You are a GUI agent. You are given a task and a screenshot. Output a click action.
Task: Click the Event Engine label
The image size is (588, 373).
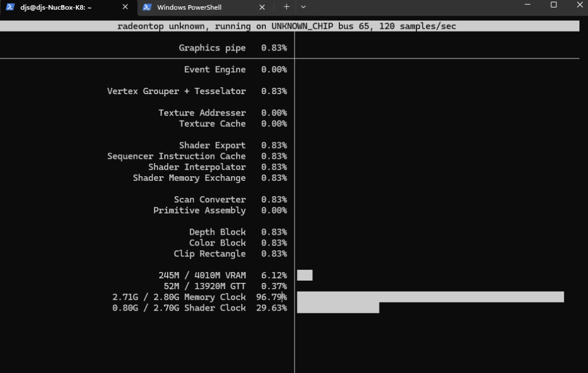click(x=214, y=69)
